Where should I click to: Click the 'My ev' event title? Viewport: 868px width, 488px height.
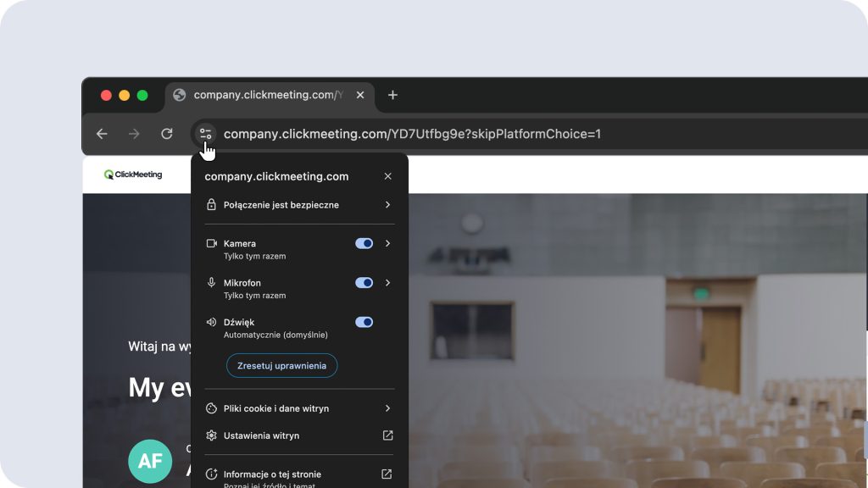click(x=159, y=387)
